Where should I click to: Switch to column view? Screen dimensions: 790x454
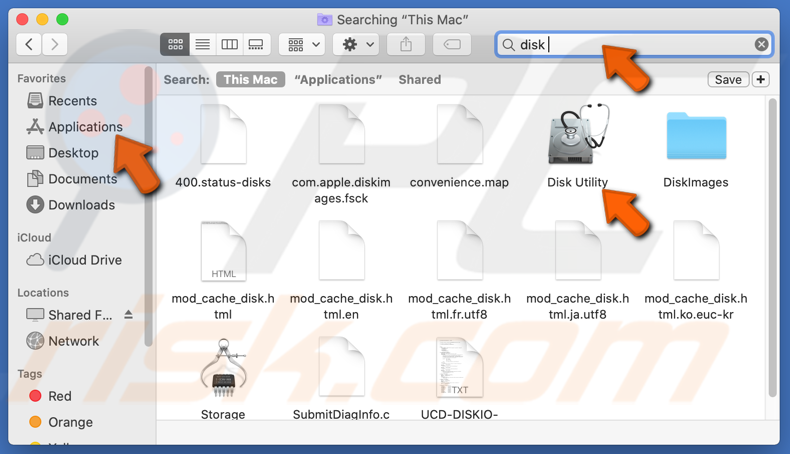click(229, 45)
